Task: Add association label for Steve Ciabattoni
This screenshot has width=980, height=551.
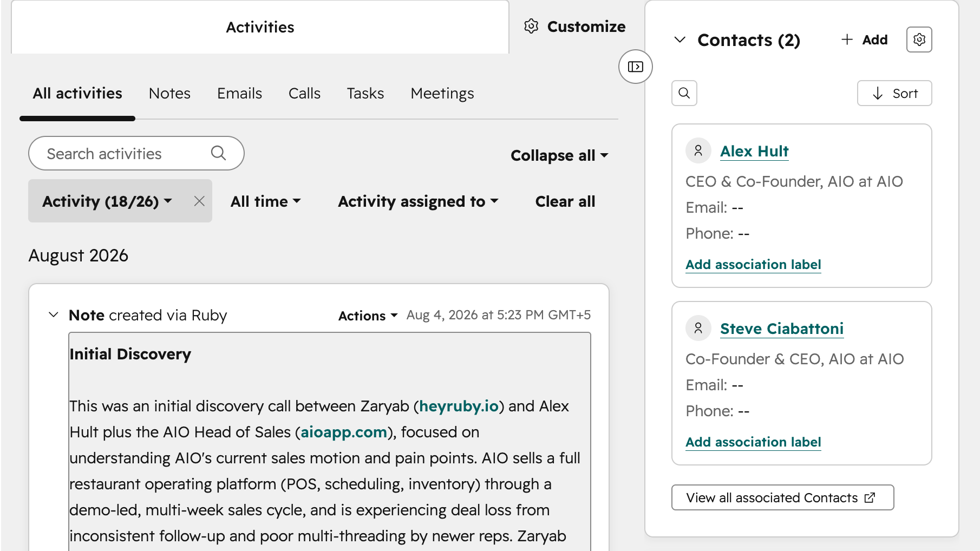Action: point(753,442)
